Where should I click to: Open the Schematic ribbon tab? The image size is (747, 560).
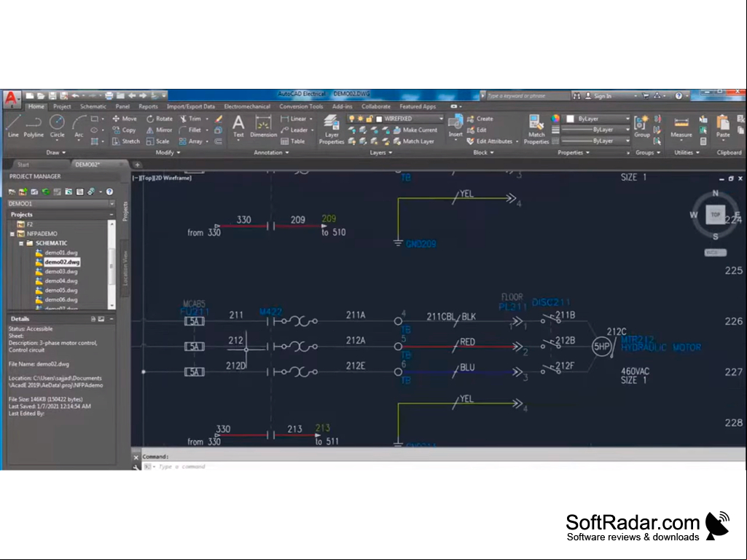93,106
